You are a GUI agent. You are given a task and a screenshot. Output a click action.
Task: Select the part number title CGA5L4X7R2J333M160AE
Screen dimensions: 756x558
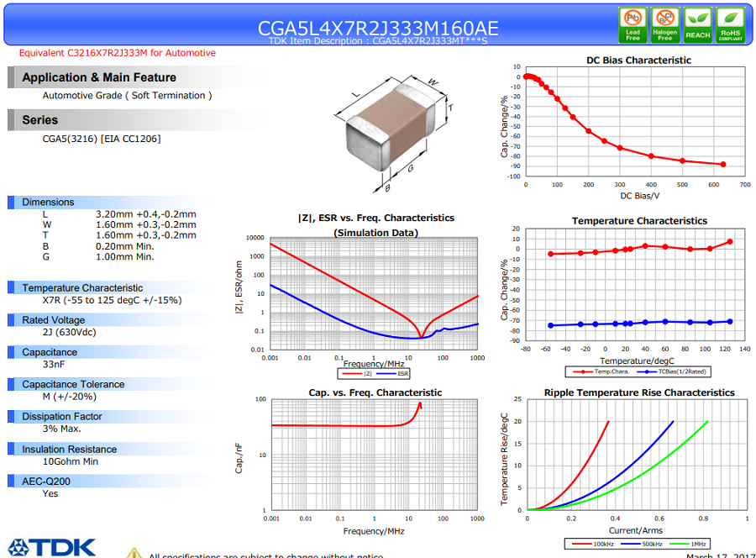pos(378,28)
